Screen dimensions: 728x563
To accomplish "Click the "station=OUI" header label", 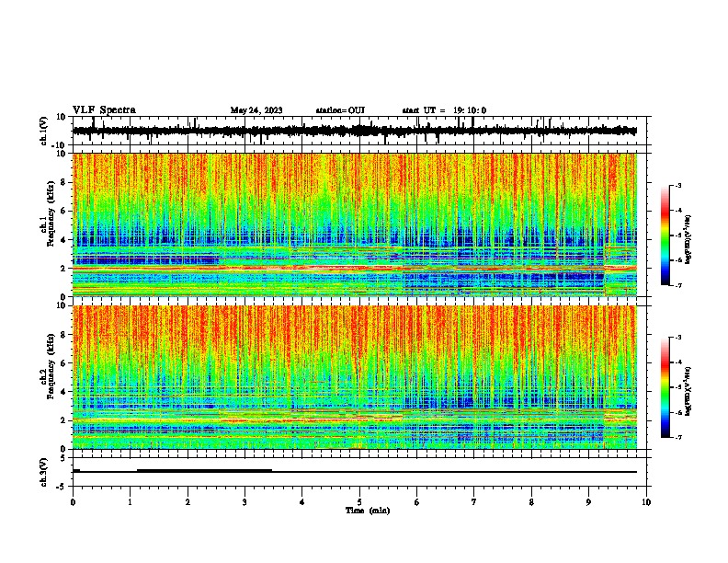I will 340,110.
